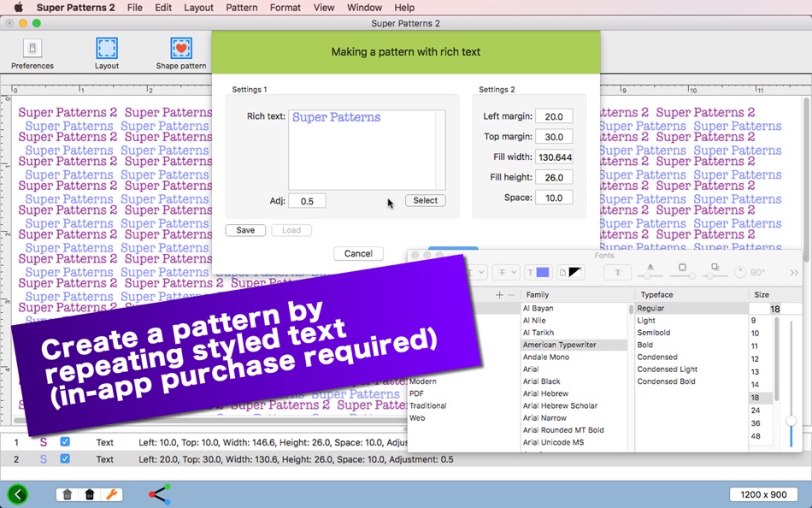This screenshot has width=812, height=508.
Task: Open the strikethrough dropdown in Fonts
Action: pyautogui.click(x=506, y=272)
